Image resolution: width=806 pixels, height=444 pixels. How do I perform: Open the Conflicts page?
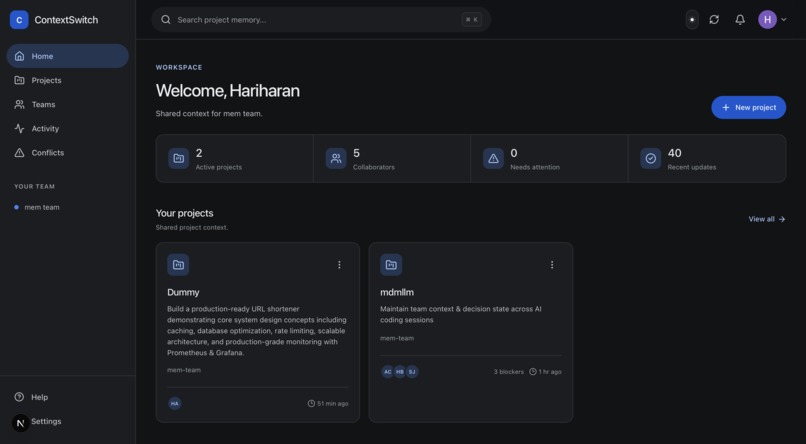[x=67, y=153]
